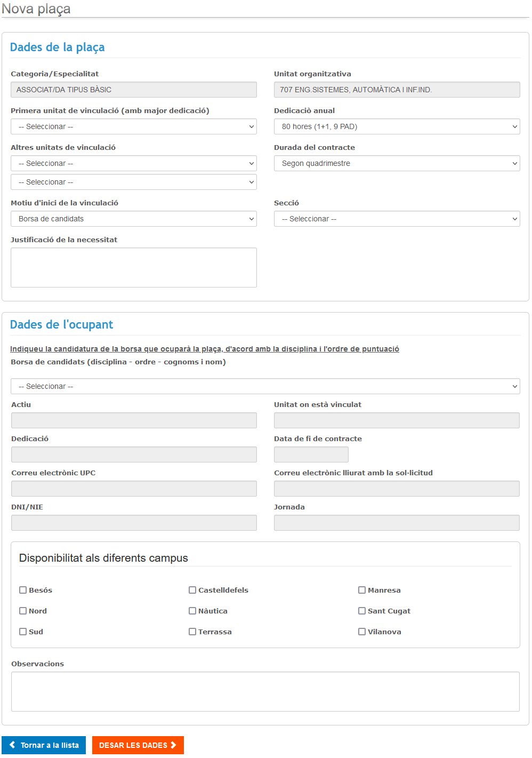Enable the Terrassa campus checkbox

click(x=192, y=632)
